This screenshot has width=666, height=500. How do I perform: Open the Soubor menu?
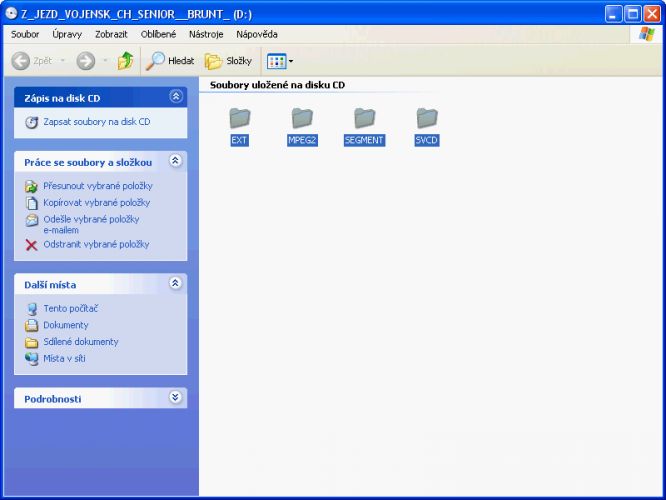pos(25,34)
